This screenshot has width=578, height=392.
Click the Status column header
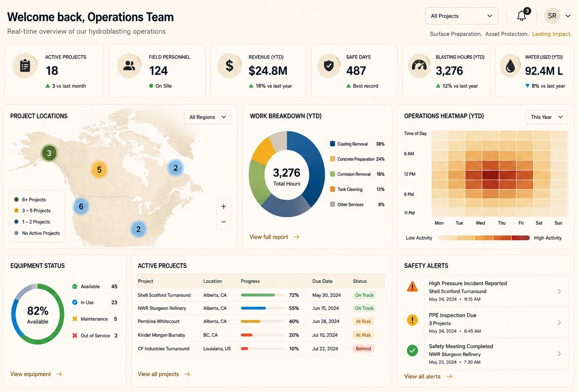coord(360,281)
